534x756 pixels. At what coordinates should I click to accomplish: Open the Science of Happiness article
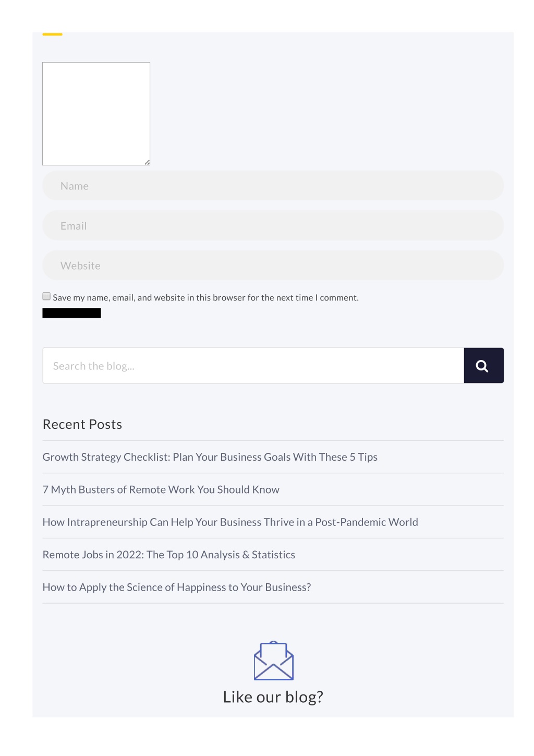pyautogui.click(x=177, y=587)
